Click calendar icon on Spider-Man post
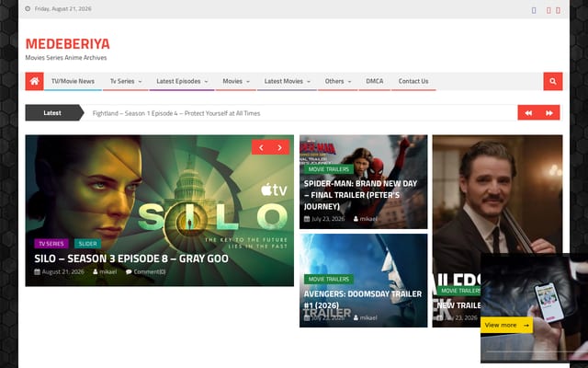The height and width of the screenshot is (368, 588). pos(307,219)
